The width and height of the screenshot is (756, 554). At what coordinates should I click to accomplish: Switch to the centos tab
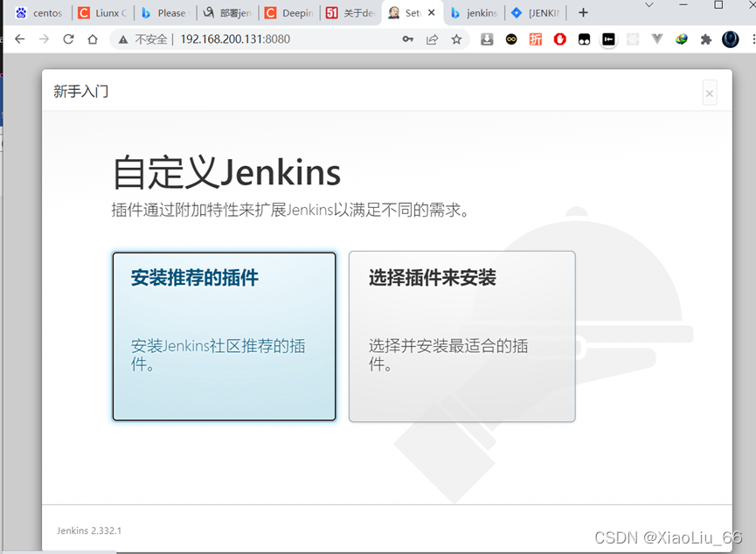point(39,13)
